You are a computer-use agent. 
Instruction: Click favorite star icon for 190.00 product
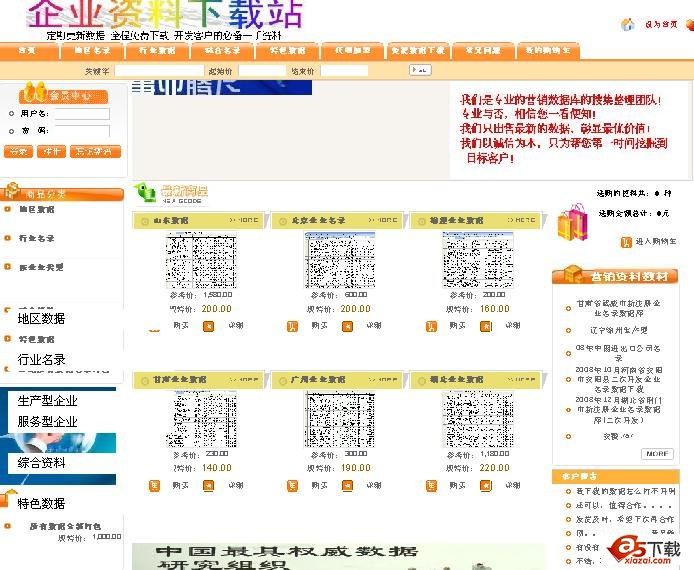click(347, 486)
